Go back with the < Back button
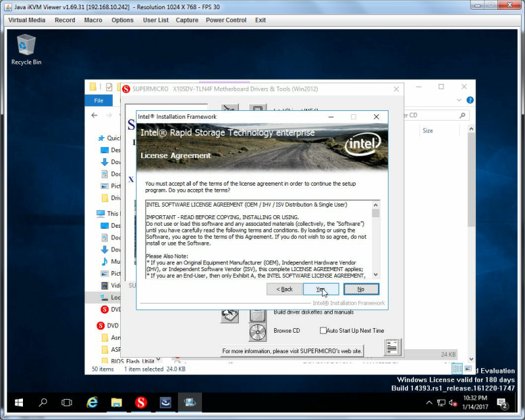The width and height of the screenshot is (525, 420). coord(284,289)
